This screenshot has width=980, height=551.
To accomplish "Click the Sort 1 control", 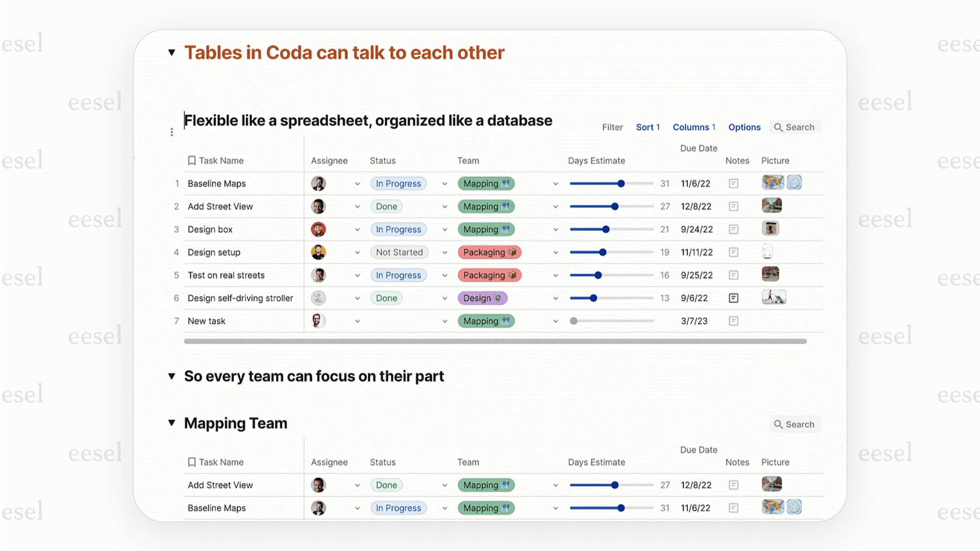I will coord(647,127).
